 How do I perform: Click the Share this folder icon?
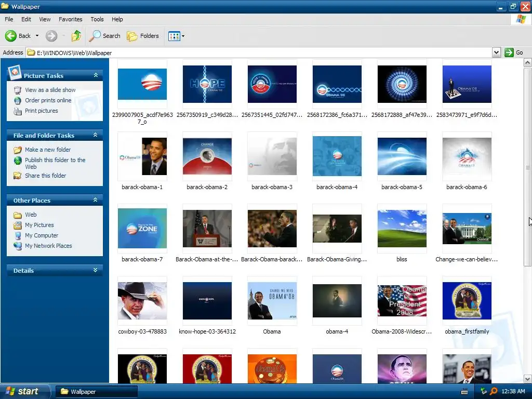coord(18,176)
